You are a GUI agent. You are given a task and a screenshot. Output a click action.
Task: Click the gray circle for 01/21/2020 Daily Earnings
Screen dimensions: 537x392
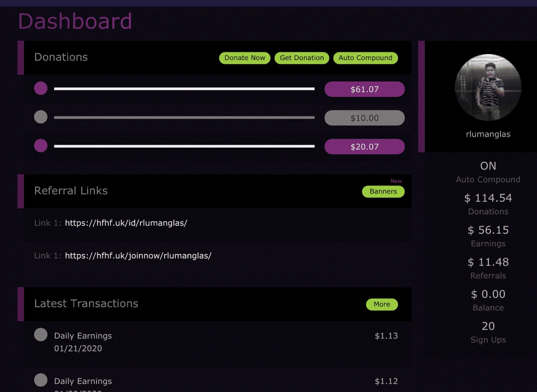point(41,335)
